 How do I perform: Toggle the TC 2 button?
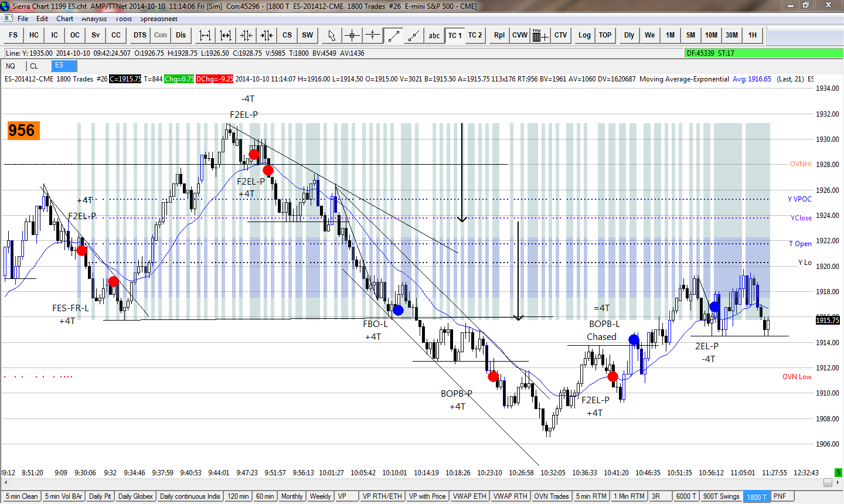pos(475,35)
